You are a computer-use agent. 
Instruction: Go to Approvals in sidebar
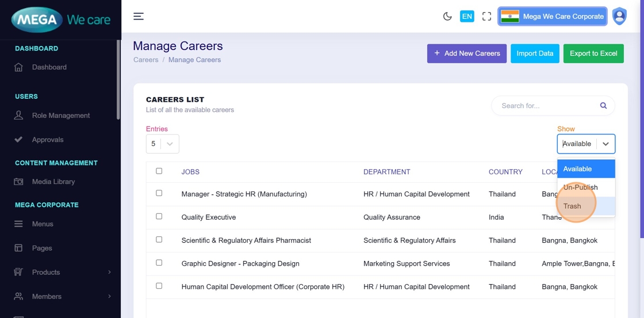[x=48, y=140]
